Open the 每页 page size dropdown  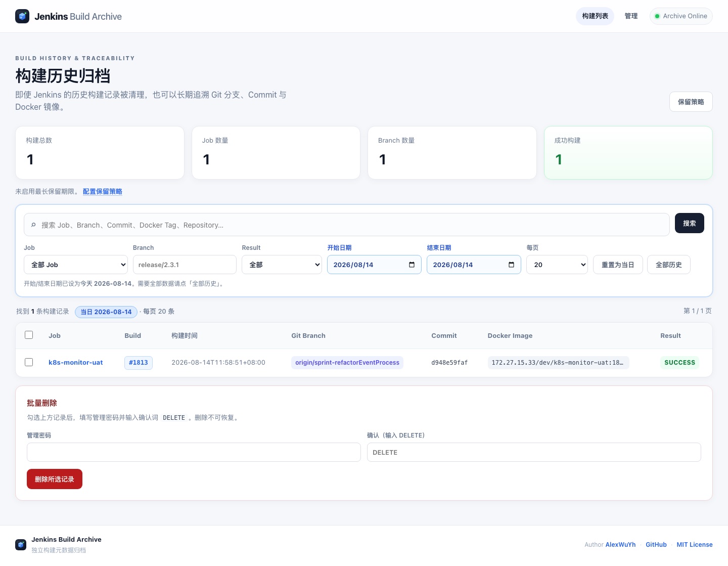point(557,265)
